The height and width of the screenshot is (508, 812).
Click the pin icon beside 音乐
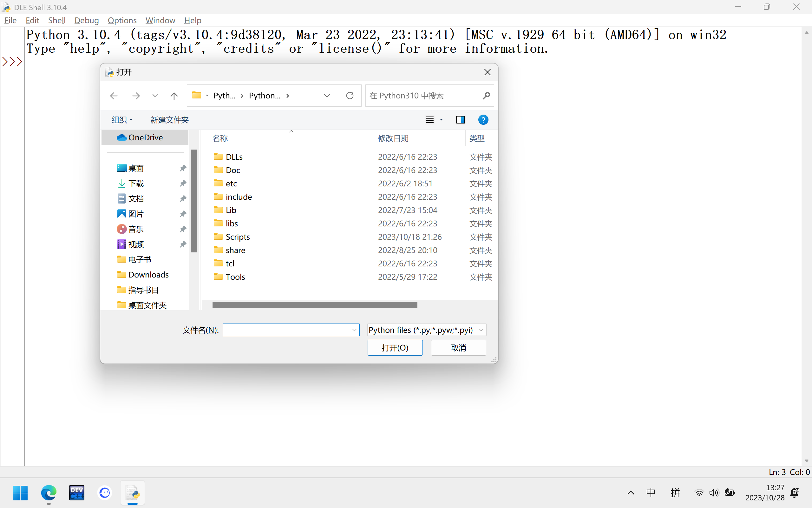pyautogui.click(x=183, y=229)
